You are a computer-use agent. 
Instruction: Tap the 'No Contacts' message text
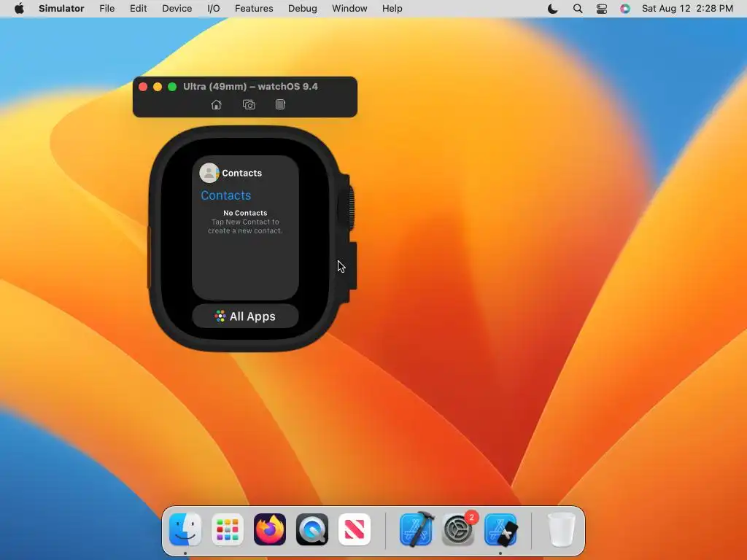point(245,213)
